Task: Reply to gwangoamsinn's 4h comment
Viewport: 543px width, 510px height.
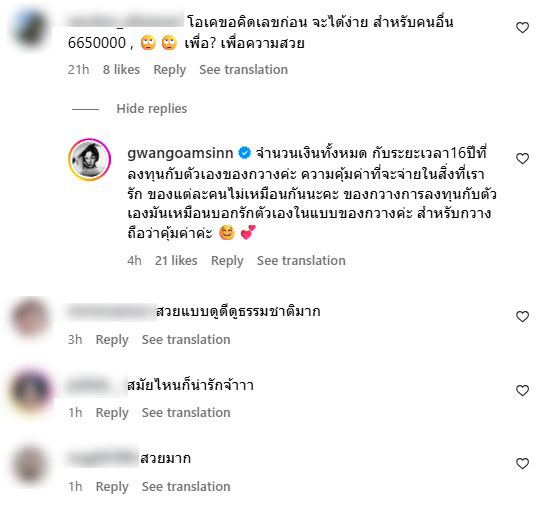Action: 227,261
